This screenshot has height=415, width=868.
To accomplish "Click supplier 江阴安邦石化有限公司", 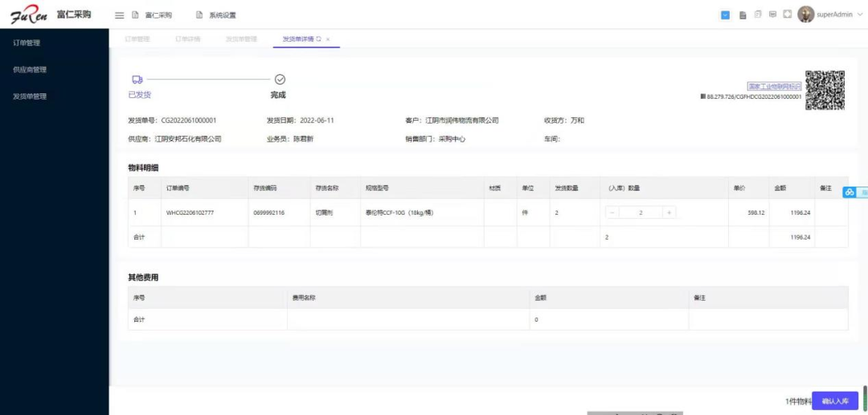I will point(187,139).
